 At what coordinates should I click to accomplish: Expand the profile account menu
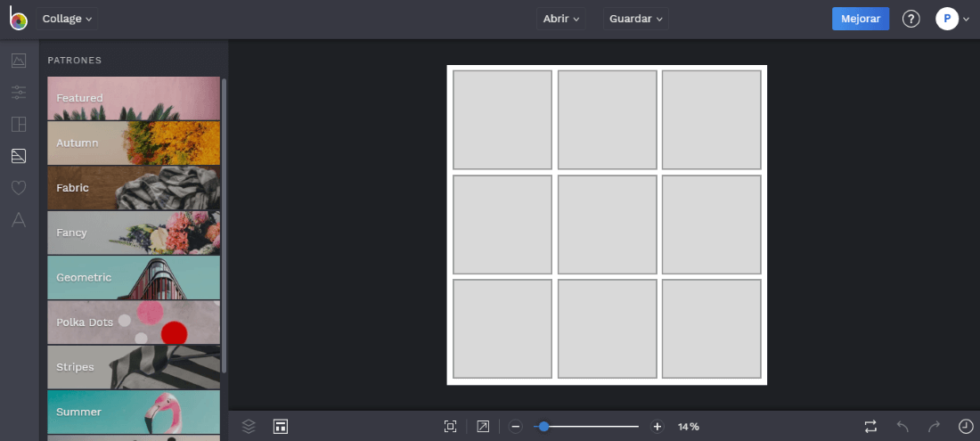pos(952,19)
